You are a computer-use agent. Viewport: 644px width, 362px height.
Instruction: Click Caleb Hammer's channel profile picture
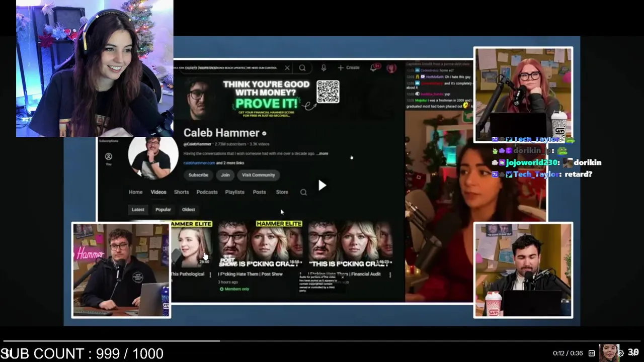click(153, 157)
